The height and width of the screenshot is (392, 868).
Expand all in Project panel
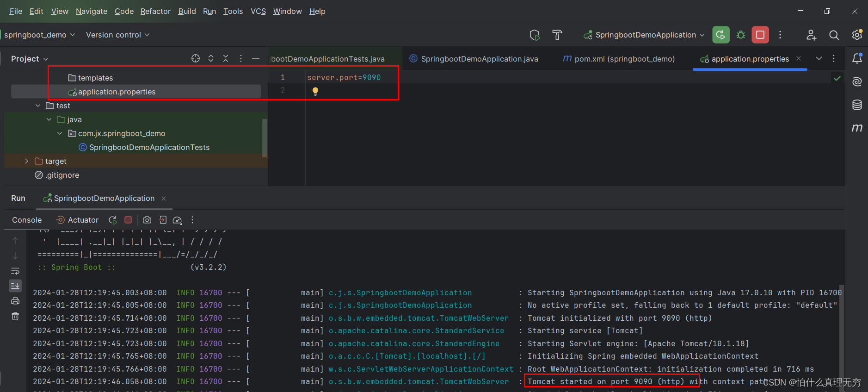point(211,58)
